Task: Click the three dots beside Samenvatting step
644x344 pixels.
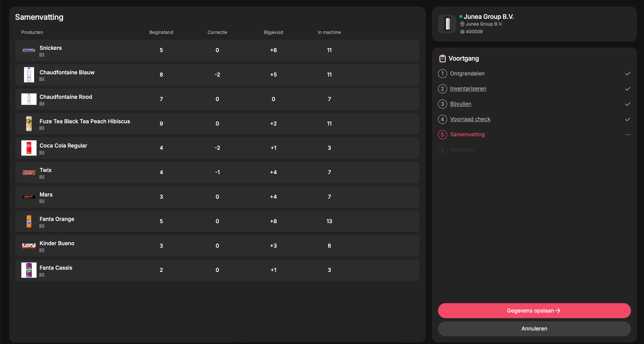Action: [627, 135]
